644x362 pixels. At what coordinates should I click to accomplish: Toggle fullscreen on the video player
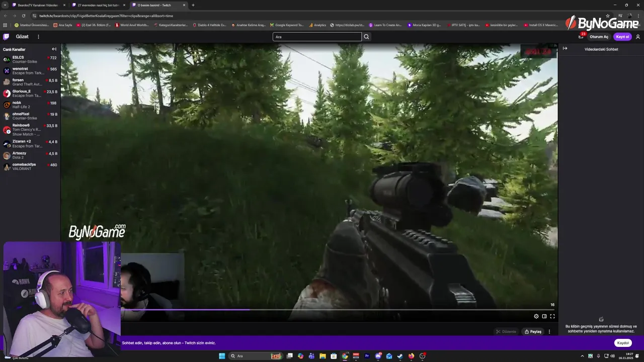(552, 316)
